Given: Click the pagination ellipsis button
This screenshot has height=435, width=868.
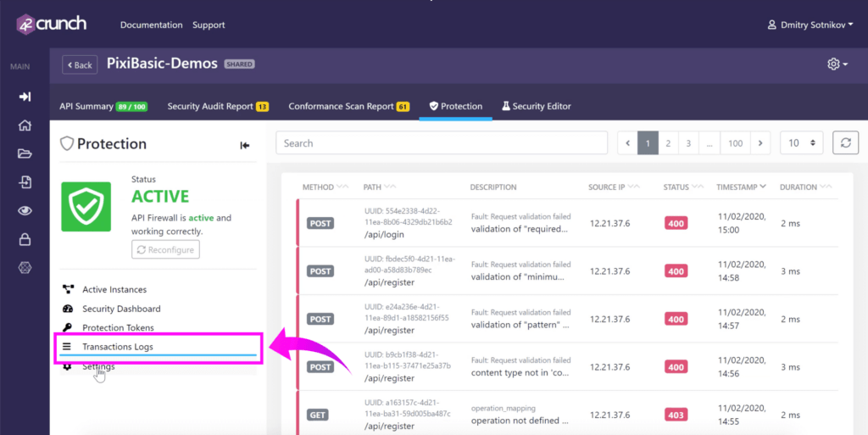Looking at the screenshot, I should click(709, 142).
